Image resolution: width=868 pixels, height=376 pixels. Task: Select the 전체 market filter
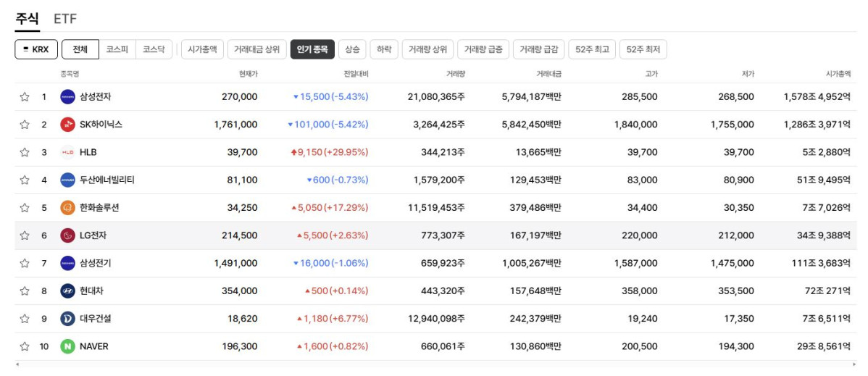click(x=80, y=49)
